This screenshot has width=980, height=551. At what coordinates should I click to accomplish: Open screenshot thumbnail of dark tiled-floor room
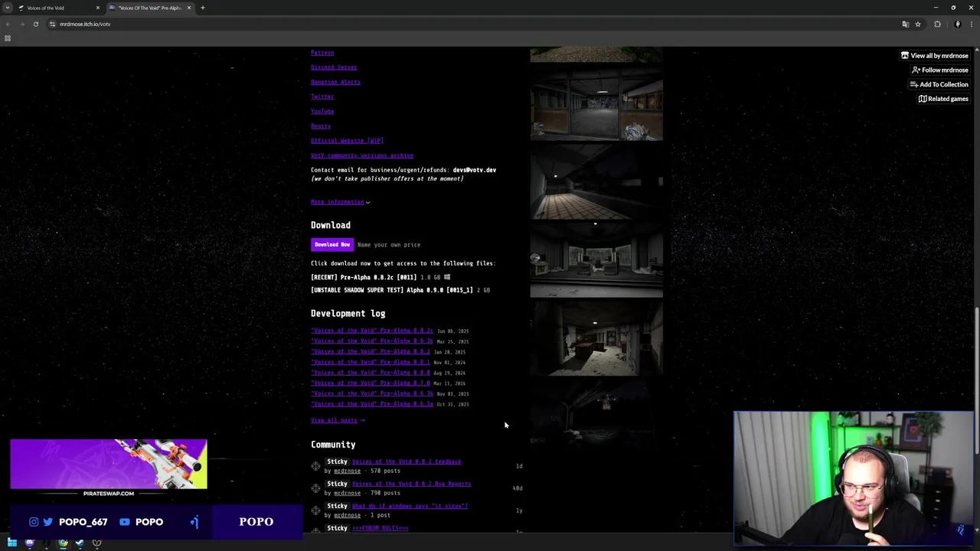point(596,182)
